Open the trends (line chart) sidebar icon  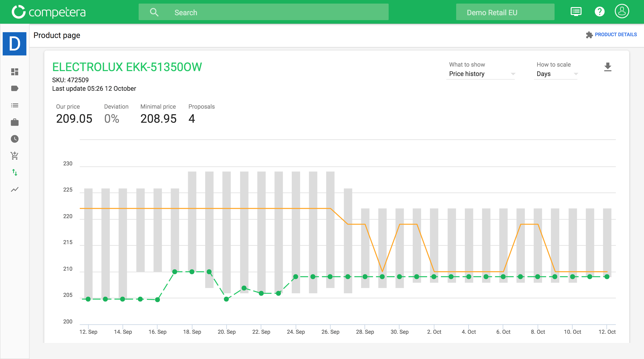point(15,189)
